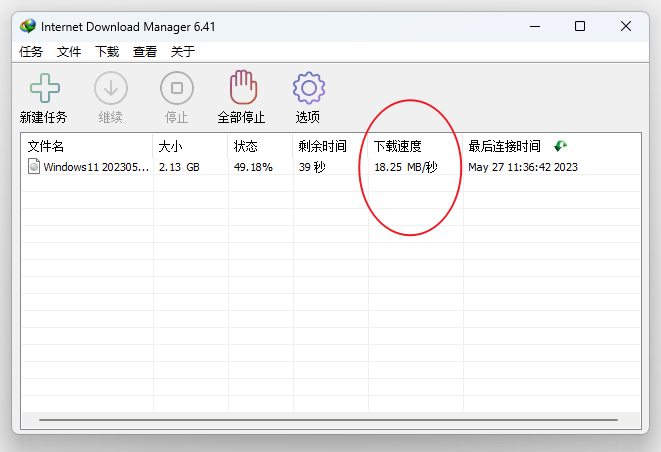Viewport: 661px width, 452px height.
Task: Click the Stop (停止) square icon
Action: click(x=177, y=88)
